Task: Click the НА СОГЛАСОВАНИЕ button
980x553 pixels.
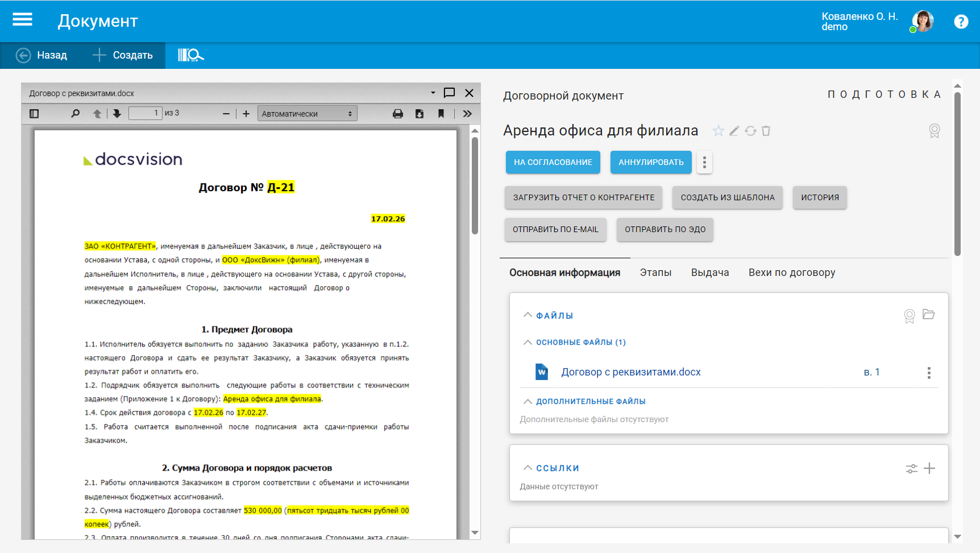Action: point(553,162)
